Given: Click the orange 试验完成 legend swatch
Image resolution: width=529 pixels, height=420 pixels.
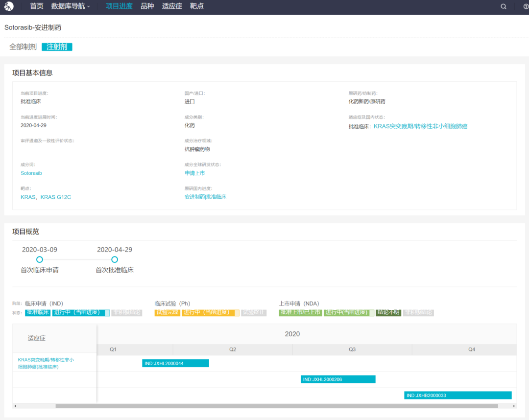Looking at the screenshot, I should click(168, 312).
